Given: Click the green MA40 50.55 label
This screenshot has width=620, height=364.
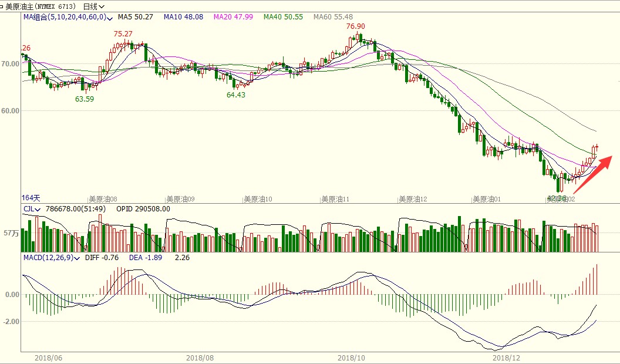Looking at the screenshot, I should (283, 17).
